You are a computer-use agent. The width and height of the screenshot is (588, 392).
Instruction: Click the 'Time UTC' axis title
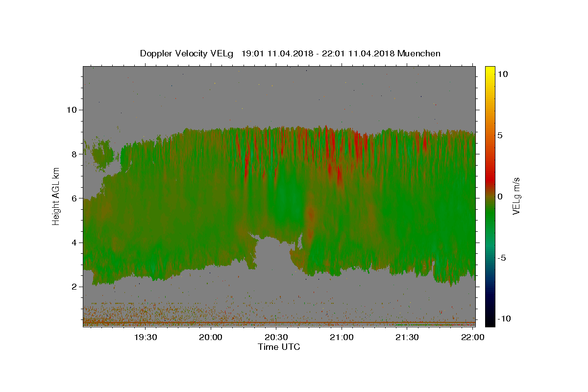[279, 347]
